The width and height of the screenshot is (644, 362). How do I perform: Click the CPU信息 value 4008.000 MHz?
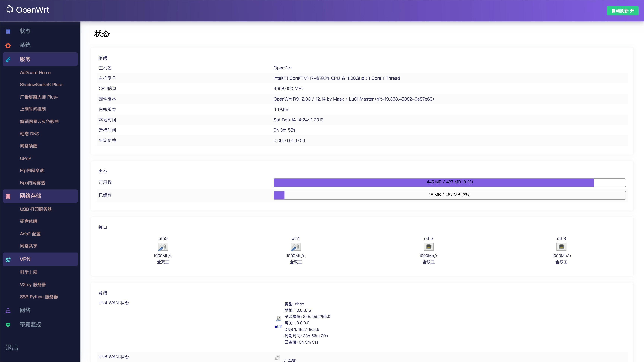coord(288,89)
